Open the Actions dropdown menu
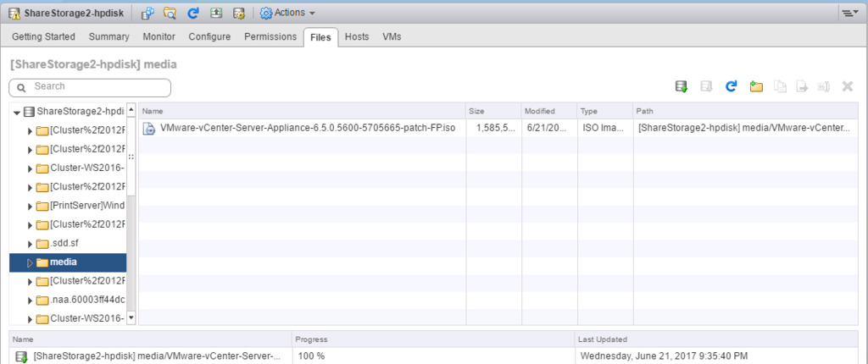868x364 pixels. 288,13
